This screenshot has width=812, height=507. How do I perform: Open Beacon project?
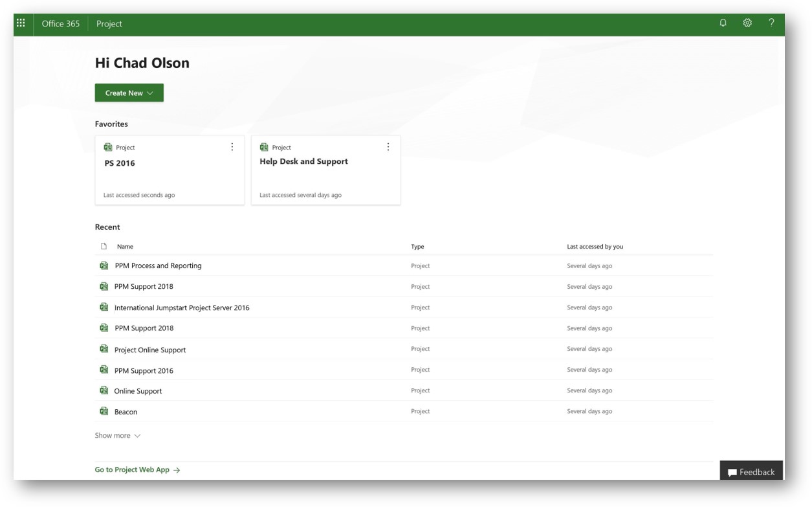coord(126,412)
